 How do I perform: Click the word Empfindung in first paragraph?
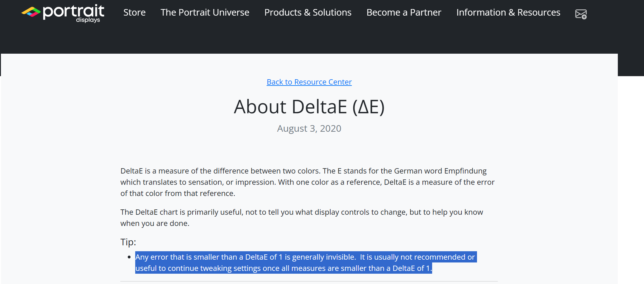pos(465,171)
